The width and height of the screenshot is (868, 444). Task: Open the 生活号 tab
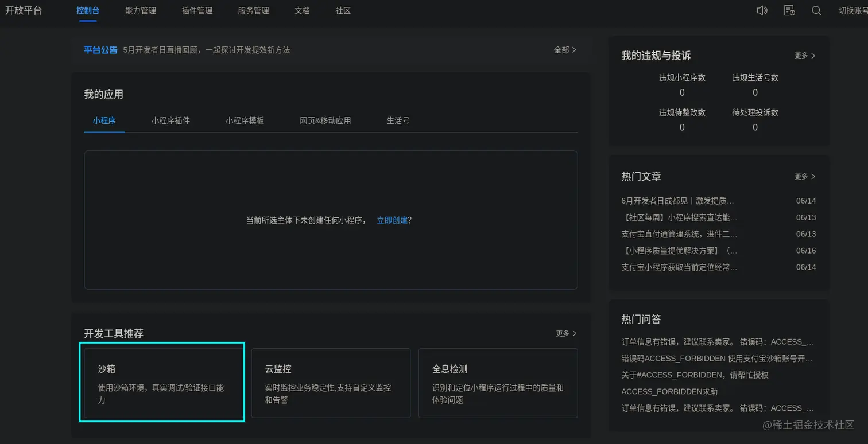tap(398, 121)
